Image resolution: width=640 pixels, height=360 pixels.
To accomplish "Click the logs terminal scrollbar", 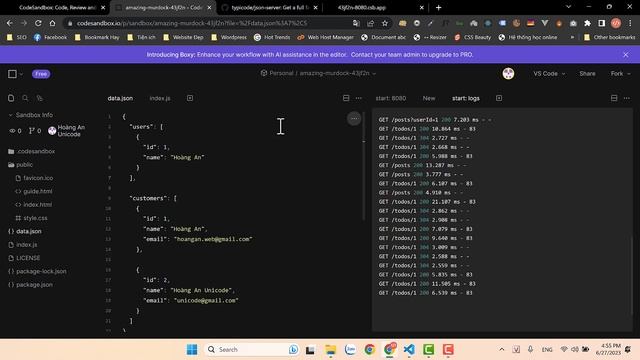I will coord(633,275).
